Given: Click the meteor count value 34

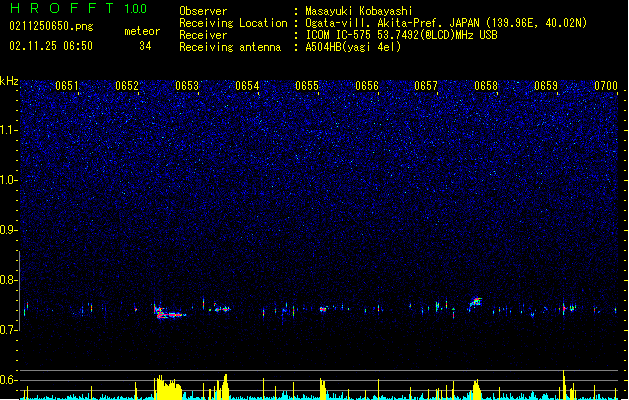Looking at the screenshot, I should [145, 46].
